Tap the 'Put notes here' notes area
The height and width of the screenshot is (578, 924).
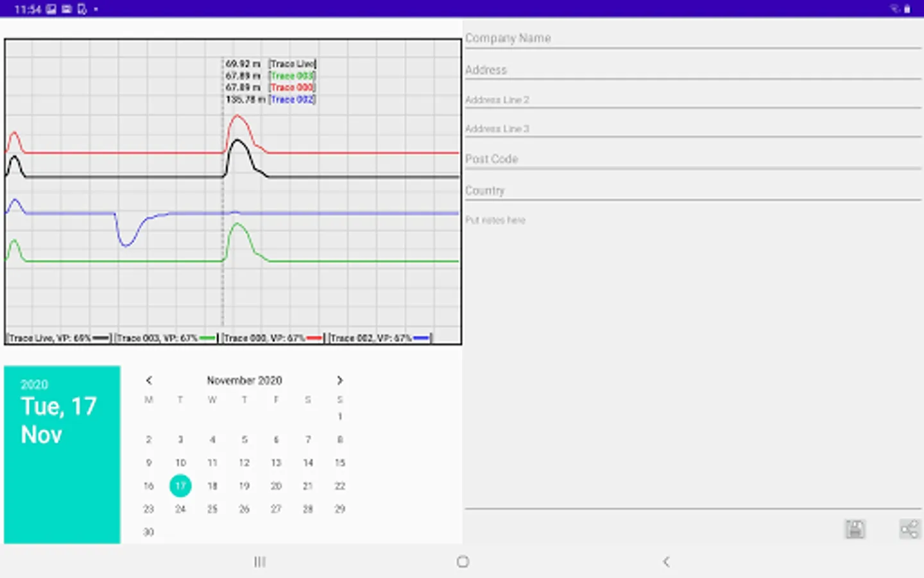[x=693, y=361]
